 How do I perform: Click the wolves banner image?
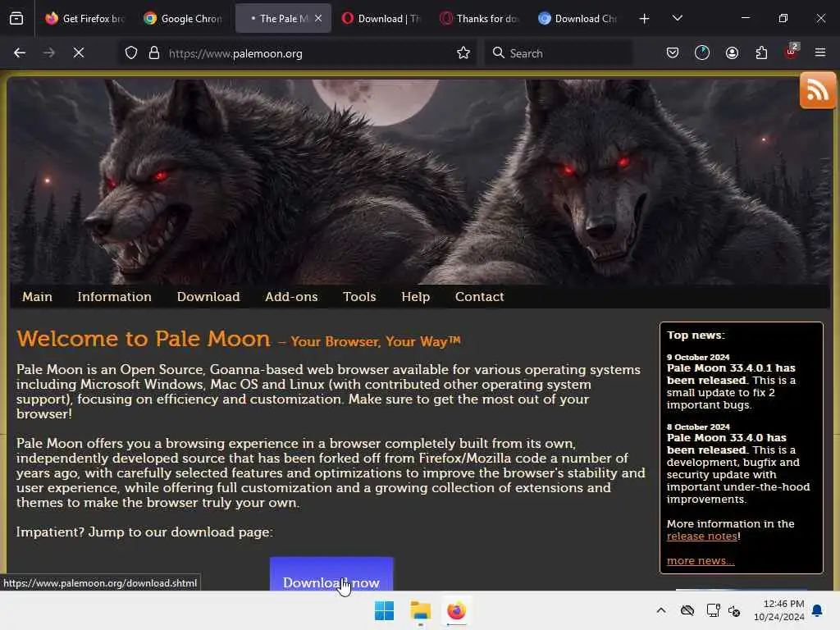[x=420, y=182]
